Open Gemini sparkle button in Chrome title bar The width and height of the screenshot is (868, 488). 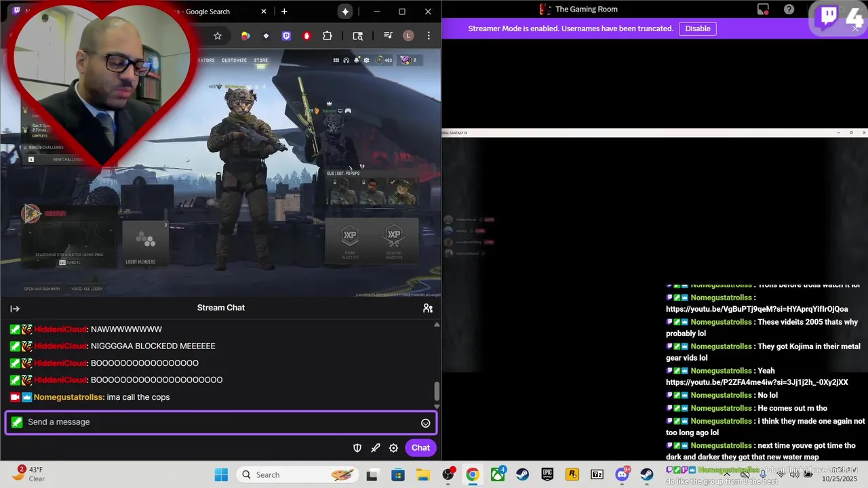click(345, 12)
